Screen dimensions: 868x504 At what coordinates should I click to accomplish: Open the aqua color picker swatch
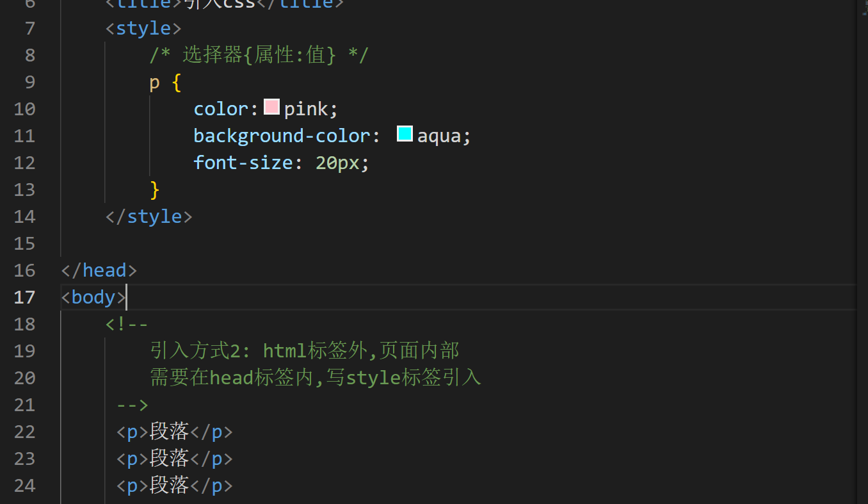404,133
